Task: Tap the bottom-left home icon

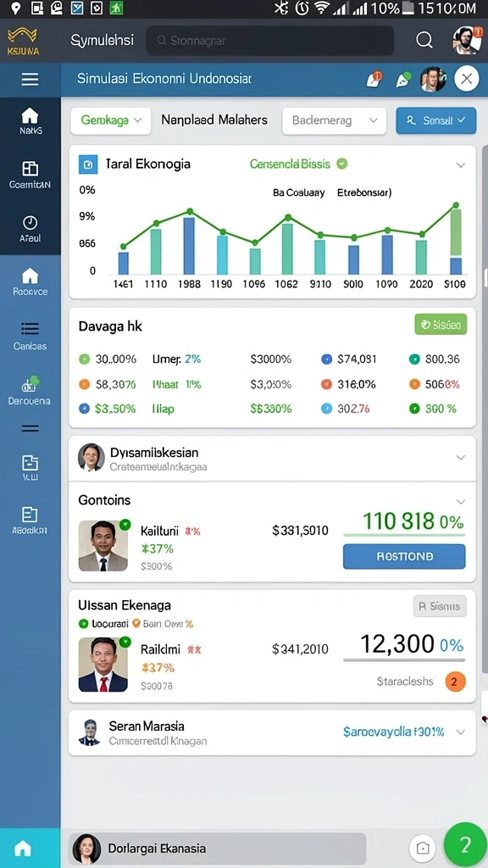Action: pos(23,848)
